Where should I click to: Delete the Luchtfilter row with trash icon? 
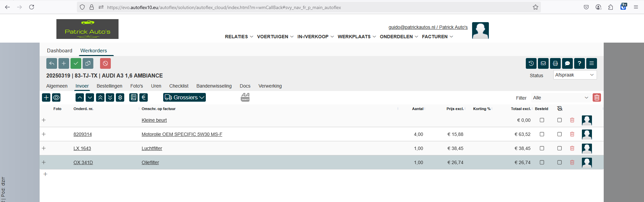(572, 148)
